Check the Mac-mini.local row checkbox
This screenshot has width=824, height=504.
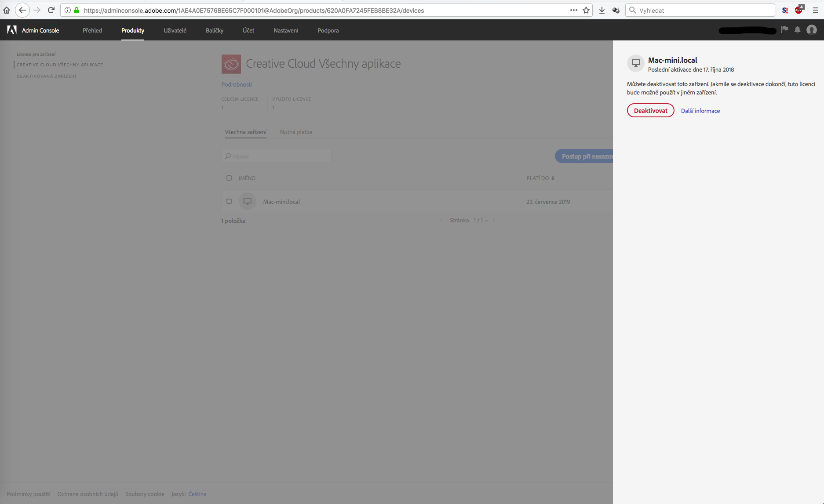(x=229, y=201)
